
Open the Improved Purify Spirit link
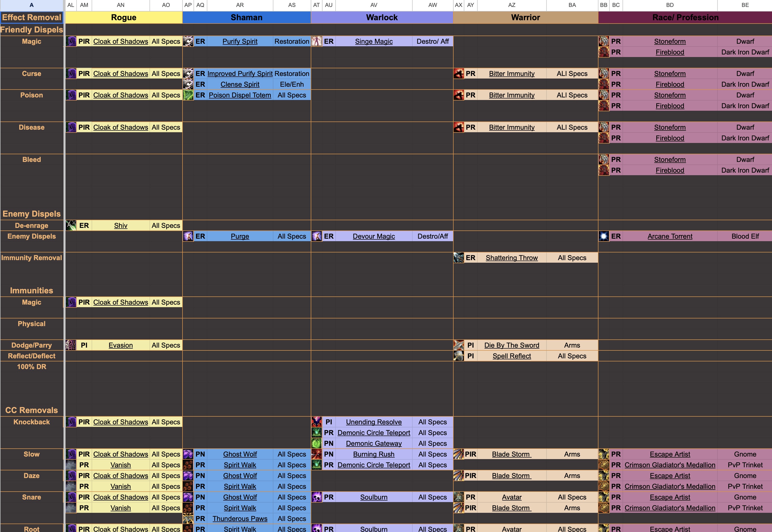(x=240, y=74)
